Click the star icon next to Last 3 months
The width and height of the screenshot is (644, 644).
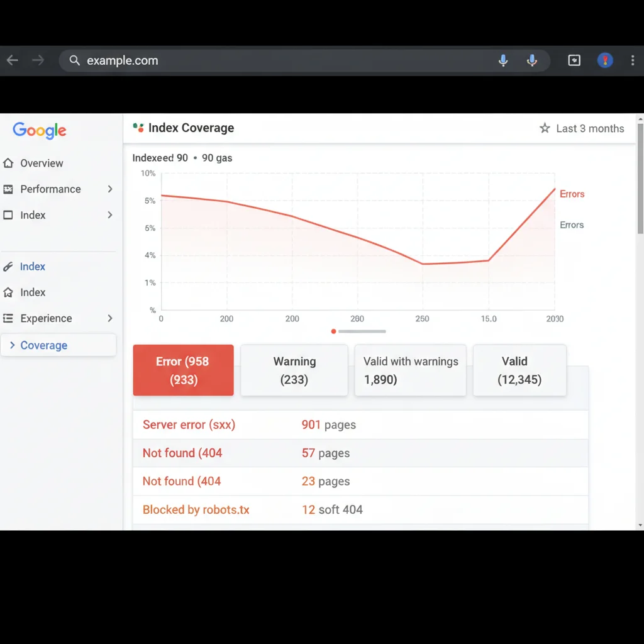545,128
